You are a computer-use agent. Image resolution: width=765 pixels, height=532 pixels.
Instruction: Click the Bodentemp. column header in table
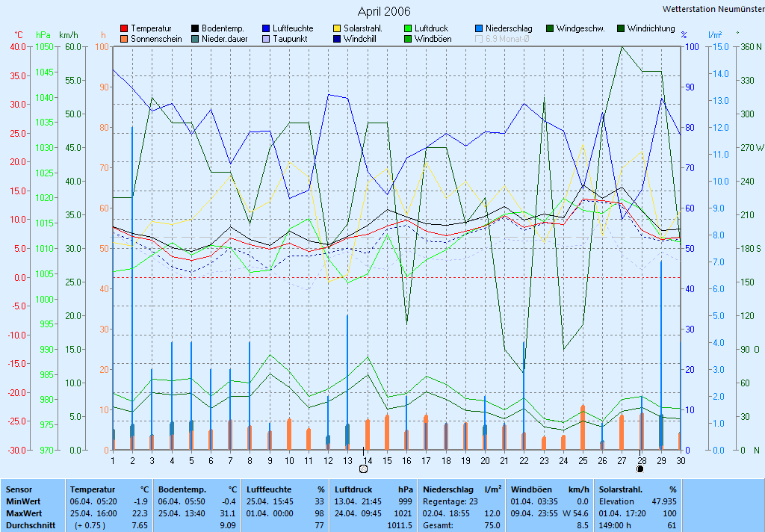click(182, 489)
